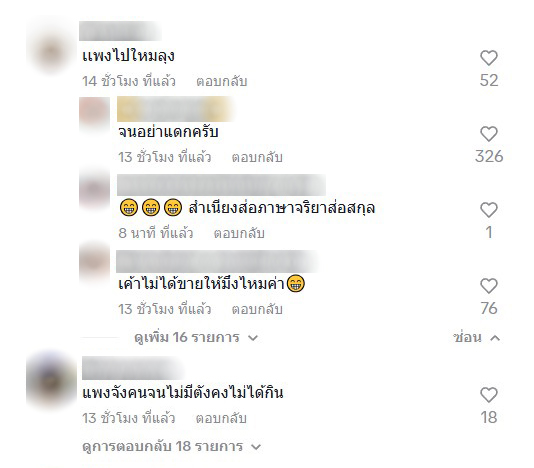Expand 'ดูเพิ่ม 16 รายการ' more replies
The height and width of the screenshot is (468, 534).
point(196,338)
